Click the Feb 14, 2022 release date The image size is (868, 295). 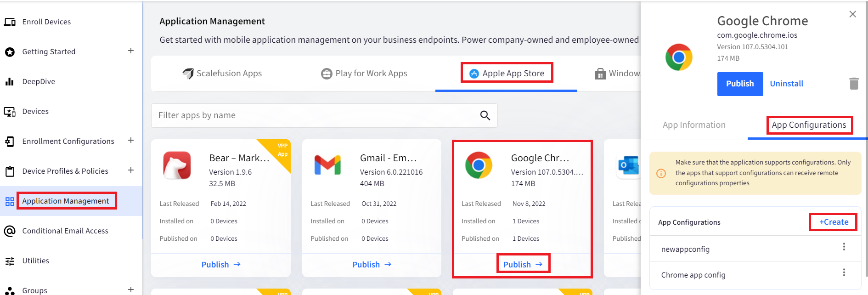[x=228, y=204]
